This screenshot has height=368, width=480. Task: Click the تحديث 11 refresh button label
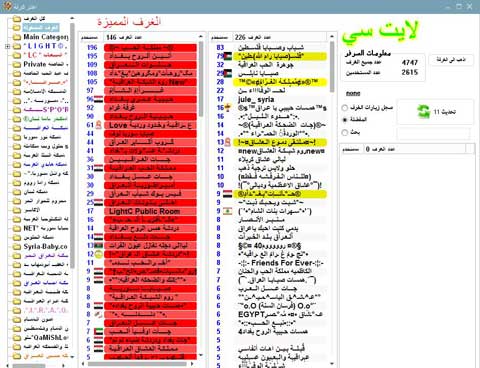(445, 112)
